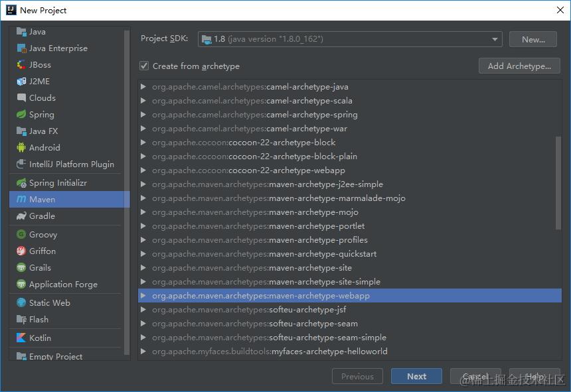This screenshot has width=571, height=392.
Task: Select Gradle project type
Action: click(66, 216)
